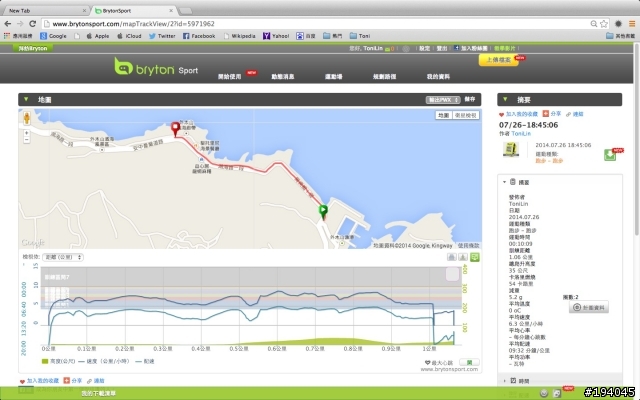
Task: Click the red share plus icon in summary
Action: pos(545,114)
